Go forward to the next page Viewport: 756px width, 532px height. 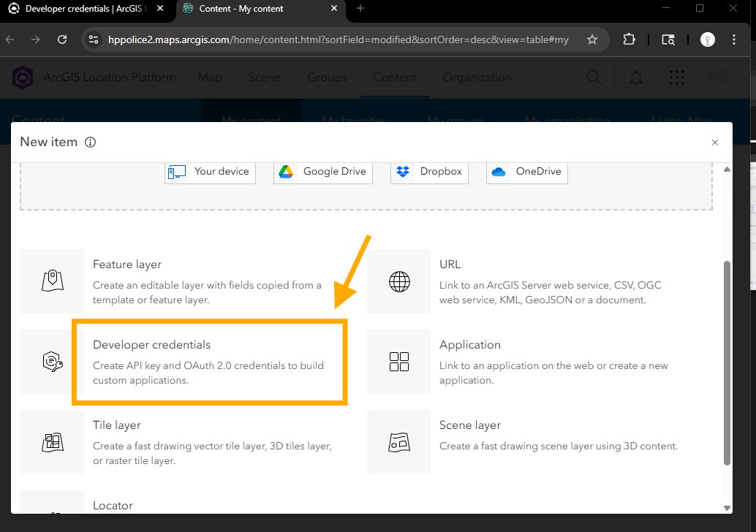click(36, 39)
